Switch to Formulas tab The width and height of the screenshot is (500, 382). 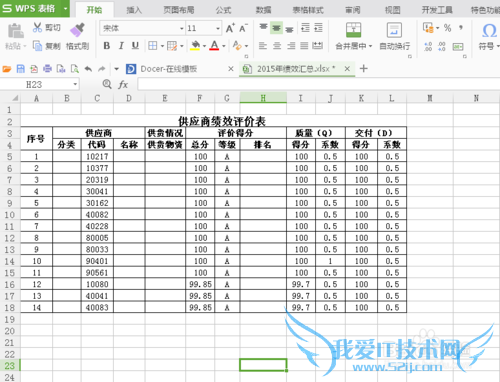(223, 10)
